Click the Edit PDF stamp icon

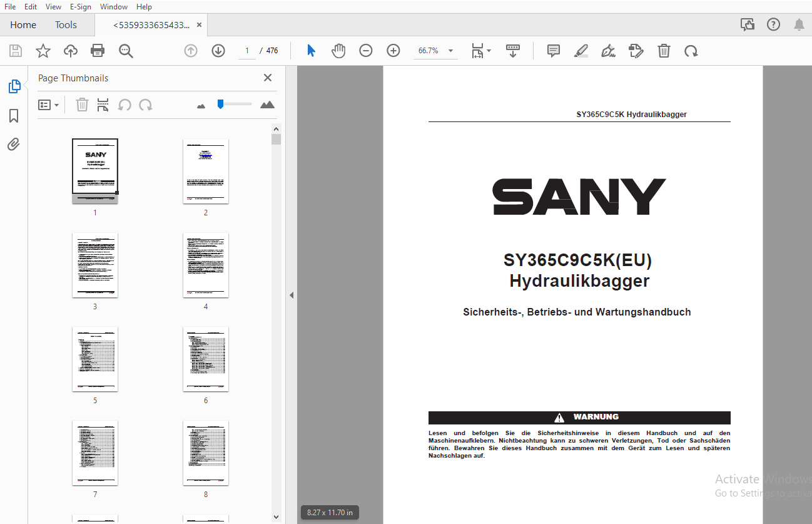pos(636,51)
